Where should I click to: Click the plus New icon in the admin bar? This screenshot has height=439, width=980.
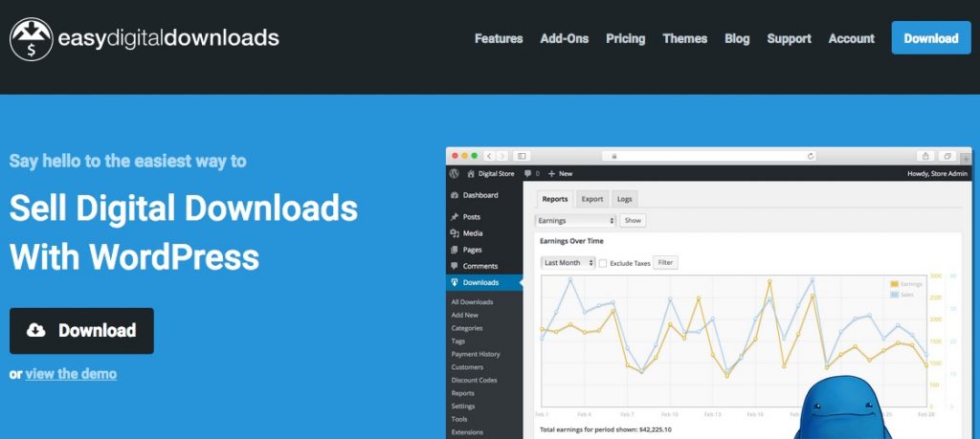click(x=551, y=174)
